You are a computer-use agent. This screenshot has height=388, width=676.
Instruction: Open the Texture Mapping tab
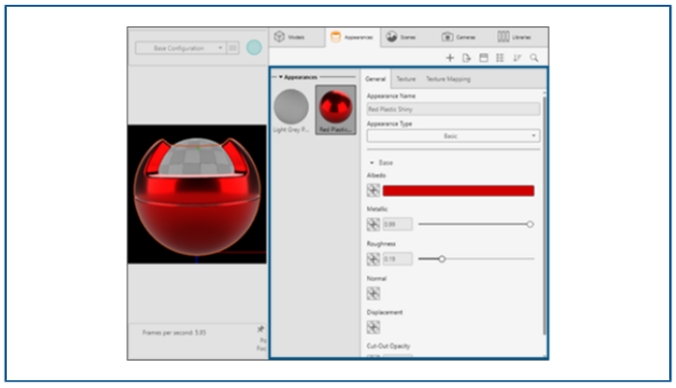[448, 79]
